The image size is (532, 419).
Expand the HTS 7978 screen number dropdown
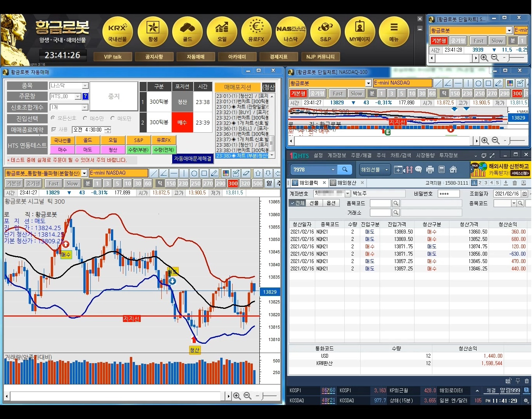(x=333, y=170)
